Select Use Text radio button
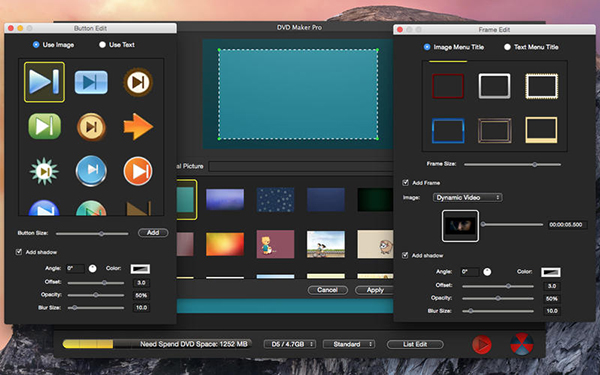The image size is (600, 375). point(102,45)
